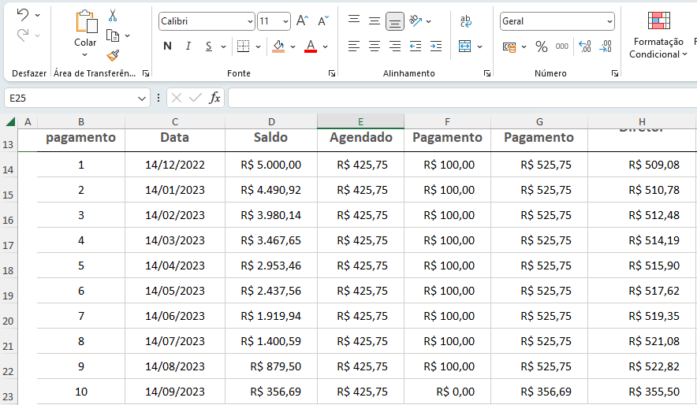697x405 pixels.
Task: Expand the Geral number format dropdown
Action: point(609,21)
